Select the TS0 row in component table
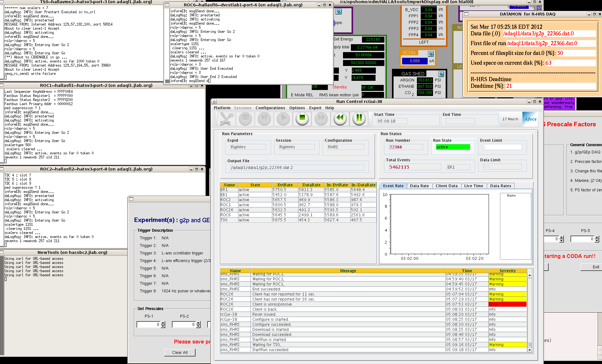602x364 pixels. tap(298, 220)
